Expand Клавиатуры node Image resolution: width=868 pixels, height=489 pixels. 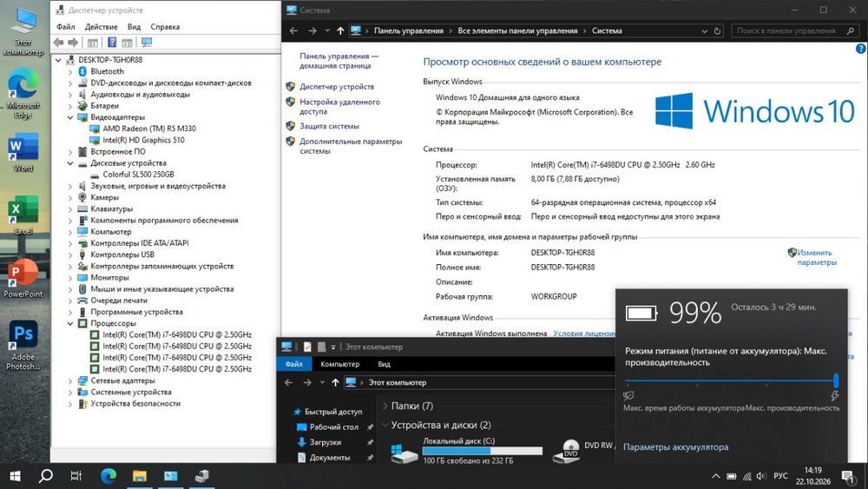70,209
